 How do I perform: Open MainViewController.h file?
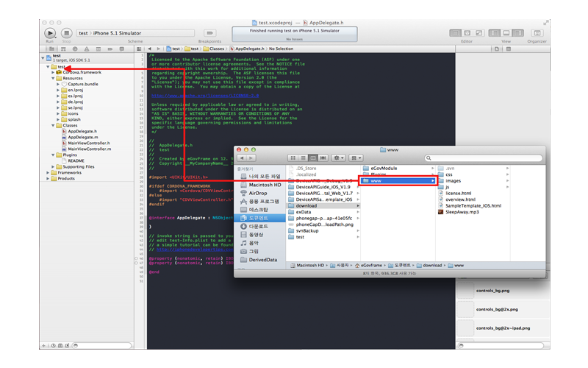point(88,143)
